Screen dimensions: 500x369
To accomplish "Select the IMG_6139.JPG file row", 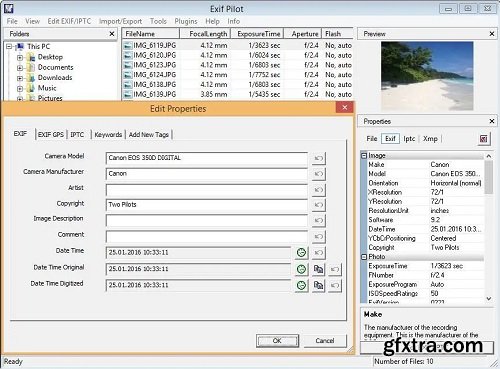I will [x=237, y=94].
